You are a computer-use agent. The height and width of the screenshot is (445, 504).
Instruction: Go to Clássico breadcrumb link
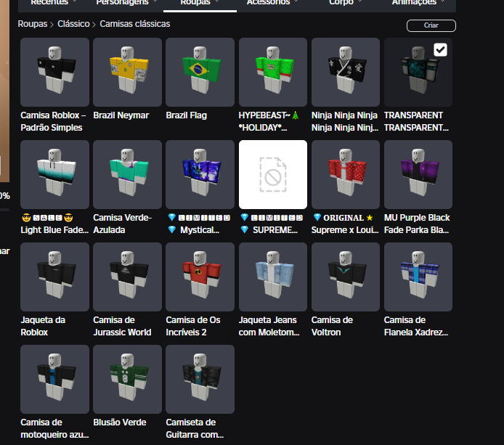73,24
